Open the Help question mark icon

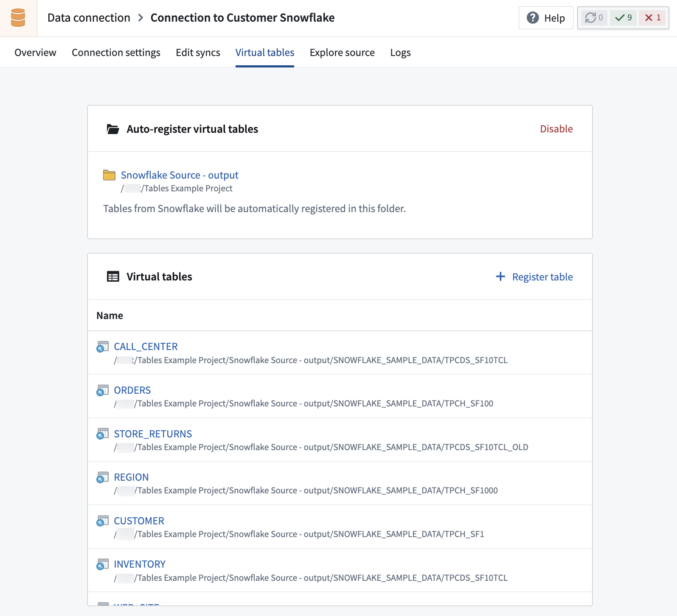(533, 18)
